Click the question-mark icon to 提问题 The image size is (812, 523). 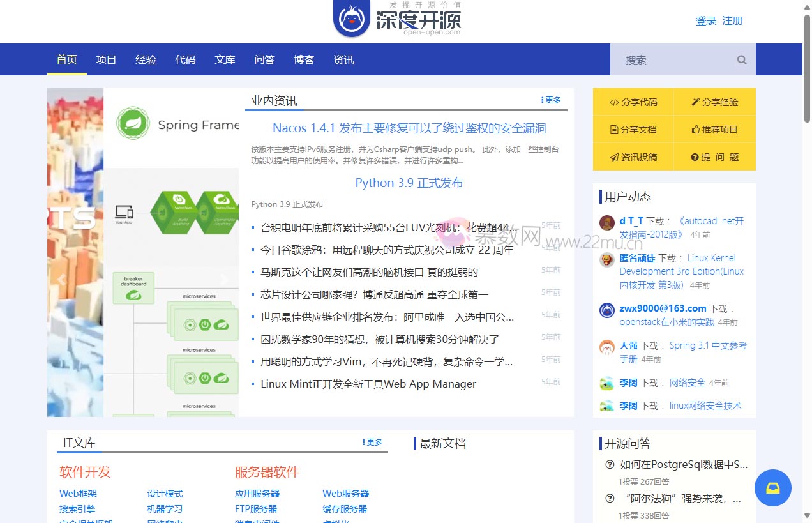pyautogui.click(x=695, y=156)
